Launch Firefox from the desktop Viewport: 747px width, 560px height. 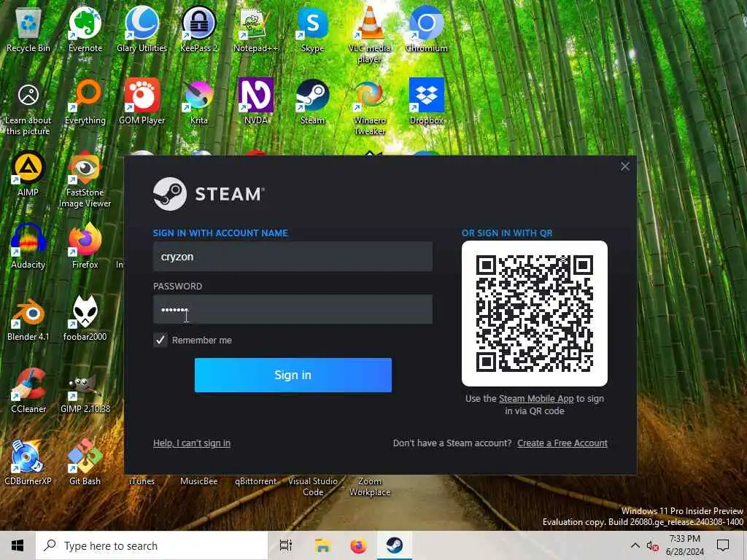coord(85,246)
